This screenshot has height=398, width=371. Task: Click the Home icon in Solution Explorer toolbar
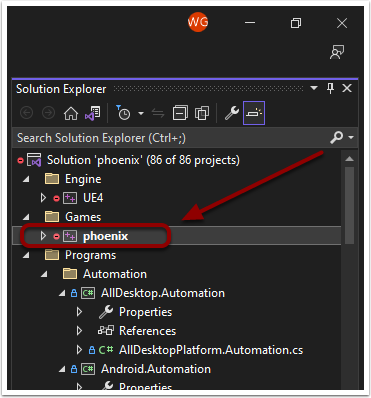[x=71, y=114]
